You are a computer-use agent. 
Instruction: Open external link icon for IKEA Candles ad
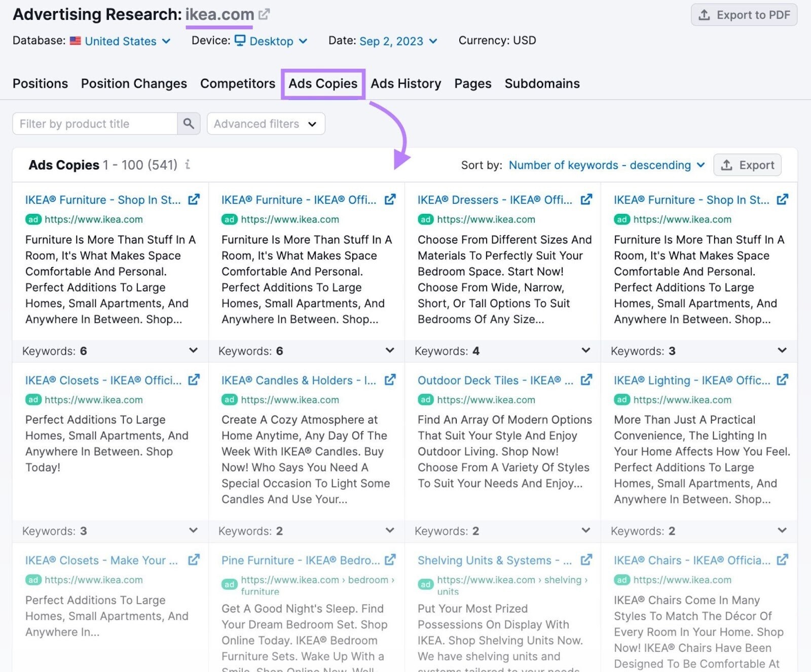pyautogui.click(x=390, y=380)
